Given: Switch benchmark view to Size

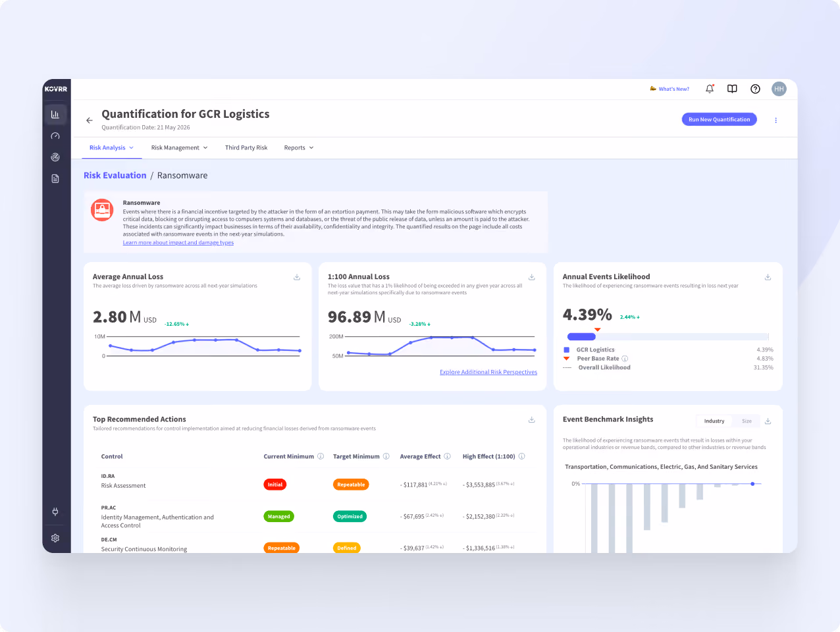Looking at the screenshot, I should pyautogui.click(x=747, y=421).
